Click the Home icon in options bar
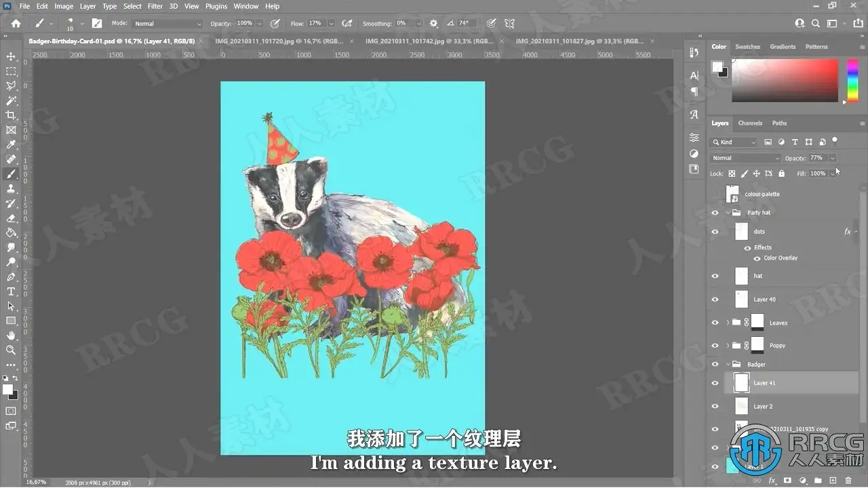Image resolution: width=868 pixels, height=488 pixels. [16, 23]
